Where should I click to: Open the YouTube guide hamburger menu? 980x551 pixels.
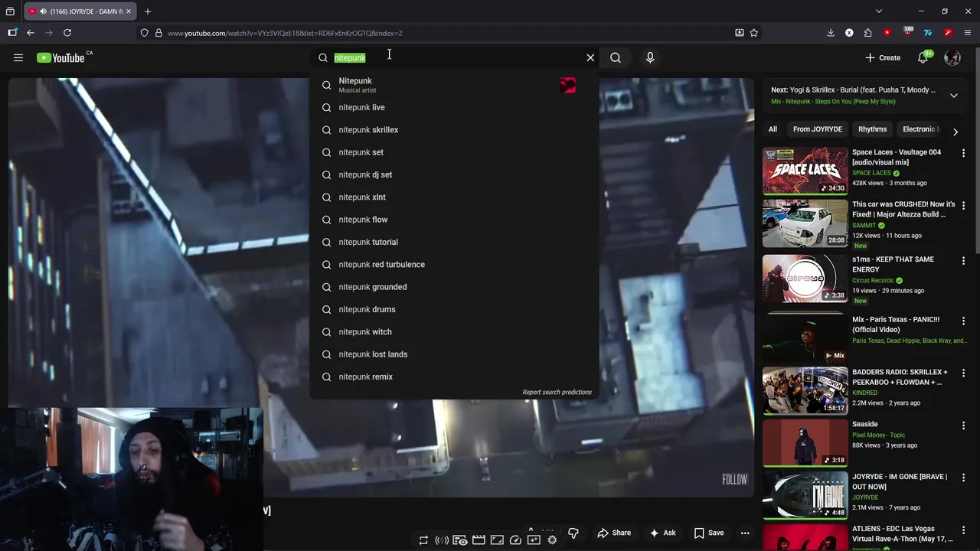18,57
